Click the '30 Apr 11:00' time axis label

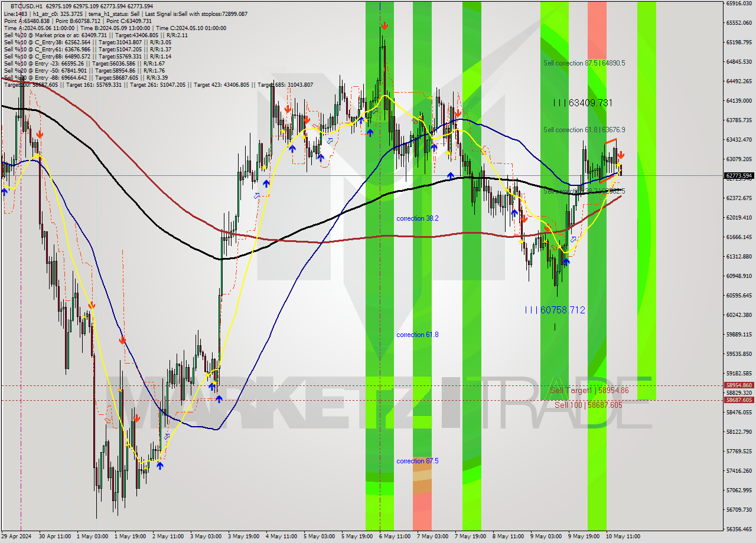click(54, 537)
